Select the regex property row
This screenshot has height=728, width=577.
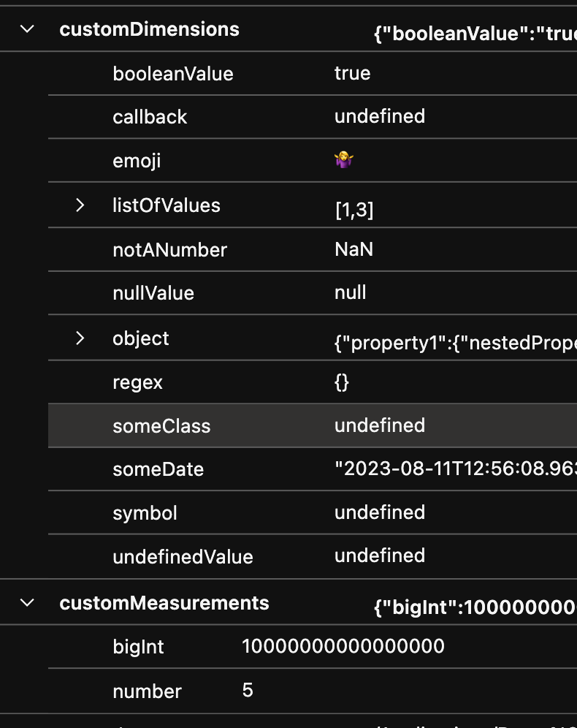[137, 382]
